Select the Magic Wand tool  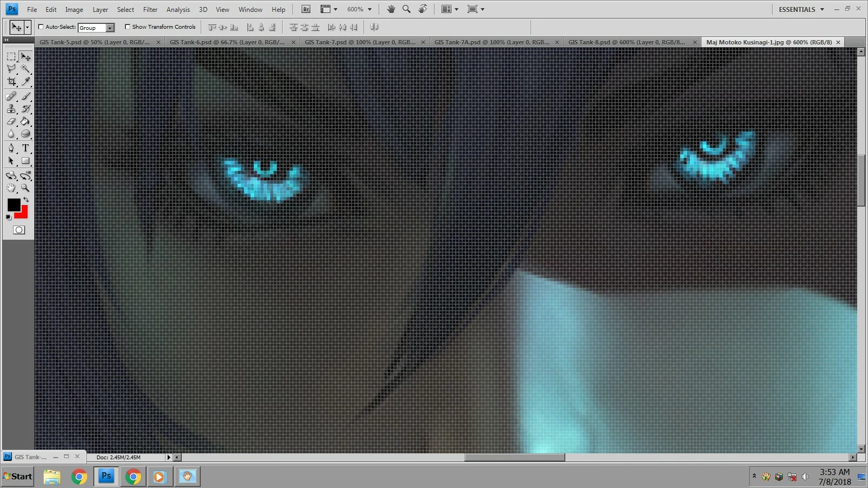coord(25,69)
